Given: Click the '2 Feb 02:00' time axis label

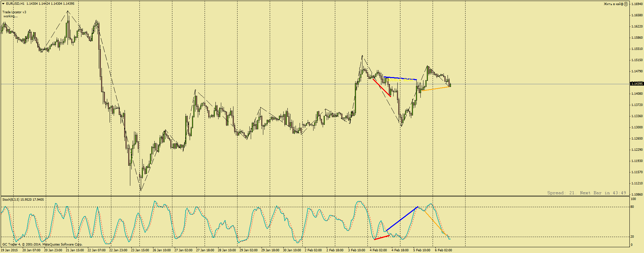Looking at the screenshot, I should coord(313,250).
